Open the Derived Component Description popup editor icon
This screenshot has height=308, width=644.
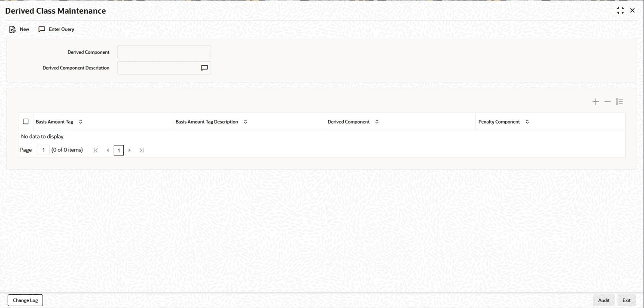click(x=204, y=68)
